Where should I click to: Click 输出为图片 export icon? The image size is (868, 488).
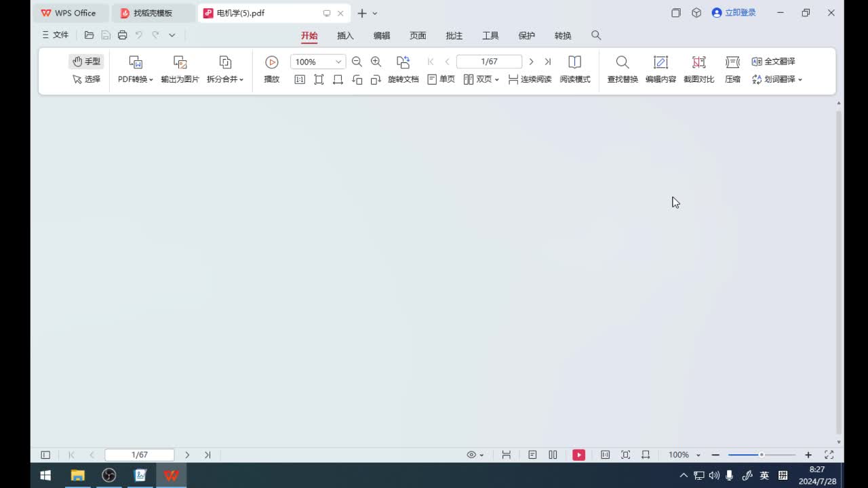point(180,62)
